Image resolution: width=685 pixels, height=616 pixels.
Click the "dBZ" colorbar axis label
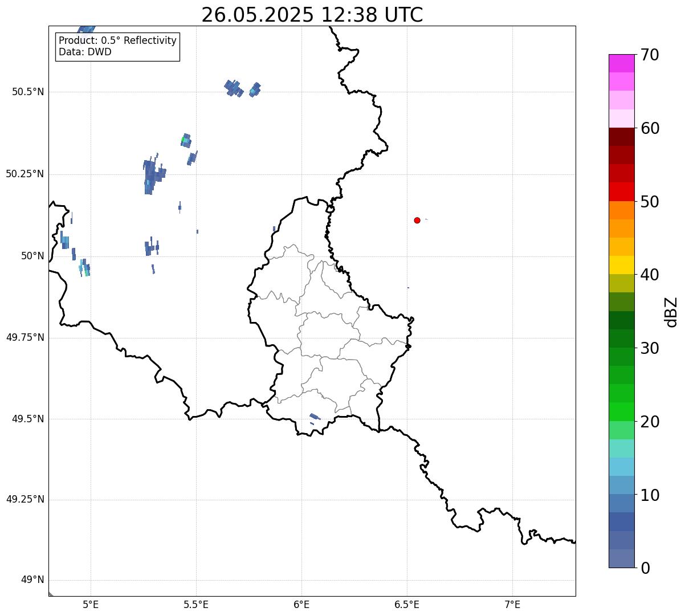click(671, 311)
